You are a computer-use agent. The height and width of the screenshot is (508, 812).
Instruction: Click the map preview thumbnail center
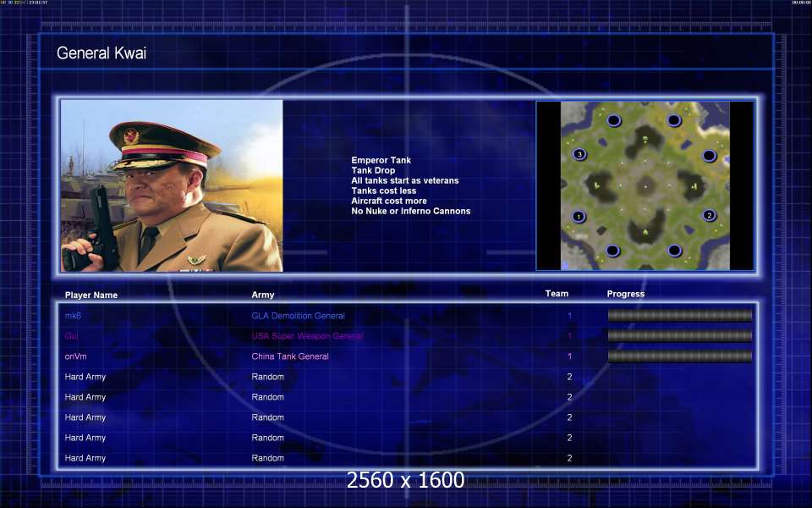(x=645, y=185)
